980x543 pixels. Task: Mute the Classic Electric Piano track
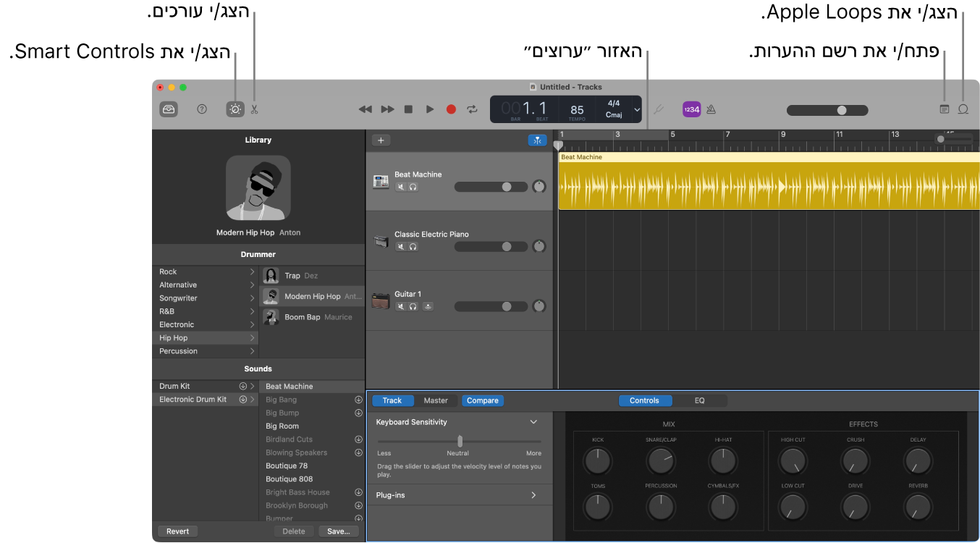point(400,247)
